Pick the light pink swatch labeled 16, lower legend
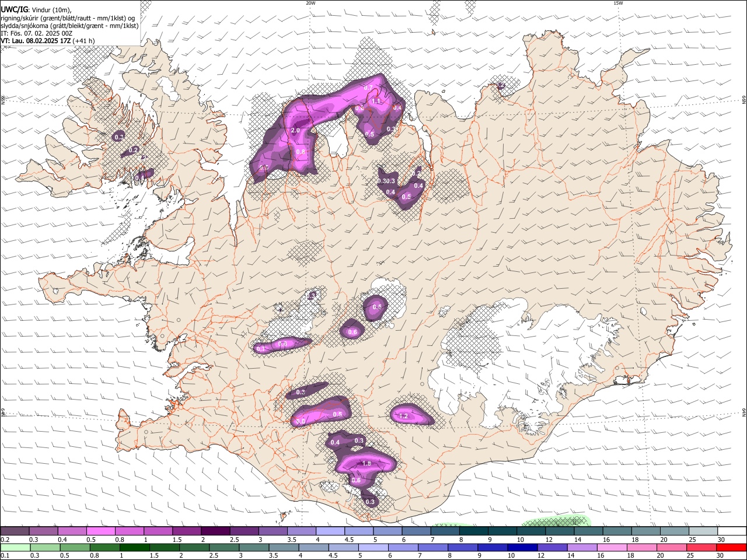Screen dimensions: 747x560 coord(612,547)
